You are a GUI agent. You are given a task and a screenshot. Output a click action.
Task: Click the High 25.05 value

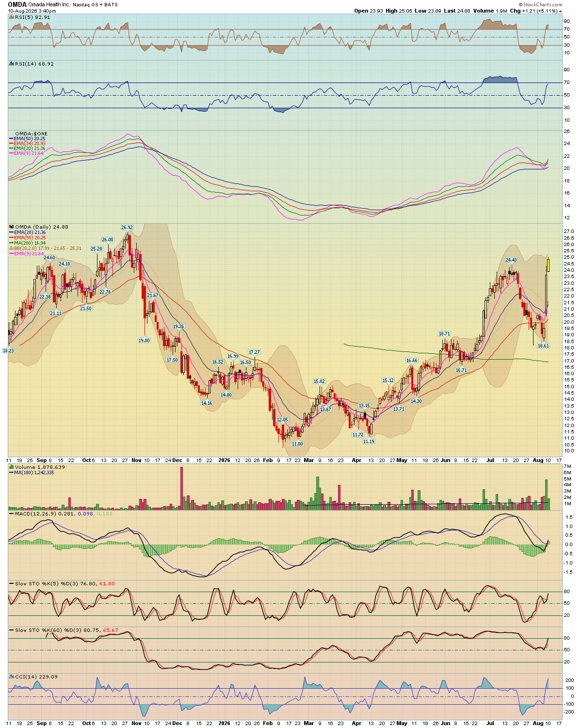pos(400,11)
